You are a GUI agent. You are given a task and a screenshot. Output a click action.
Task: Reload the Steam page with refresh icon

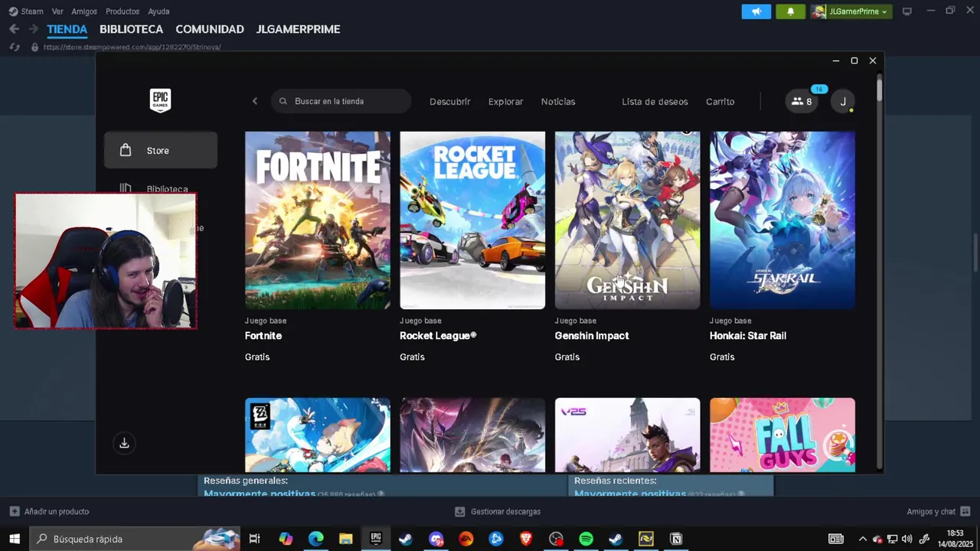pyautogui.click(x=14, y=47)
